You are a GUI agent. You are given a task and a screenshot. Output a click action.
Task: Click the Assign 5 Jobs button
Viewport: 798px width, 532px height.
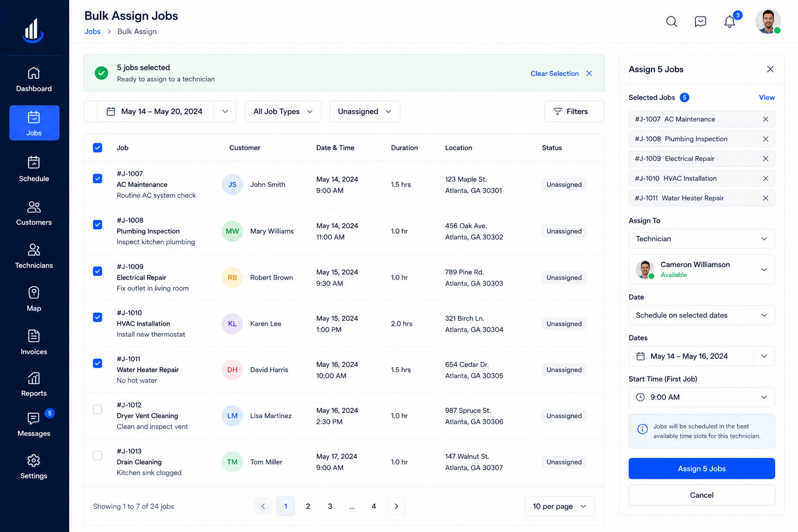pos(701,468)
